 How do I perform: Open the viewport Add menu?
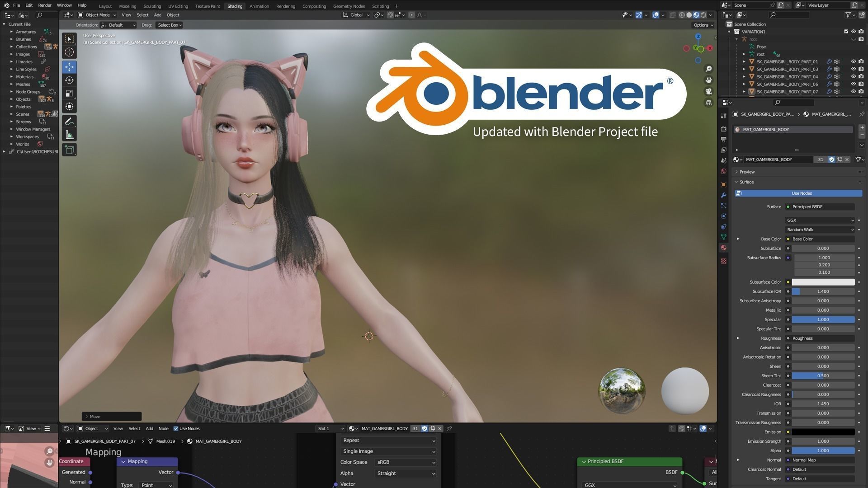[x=157, y=15]
